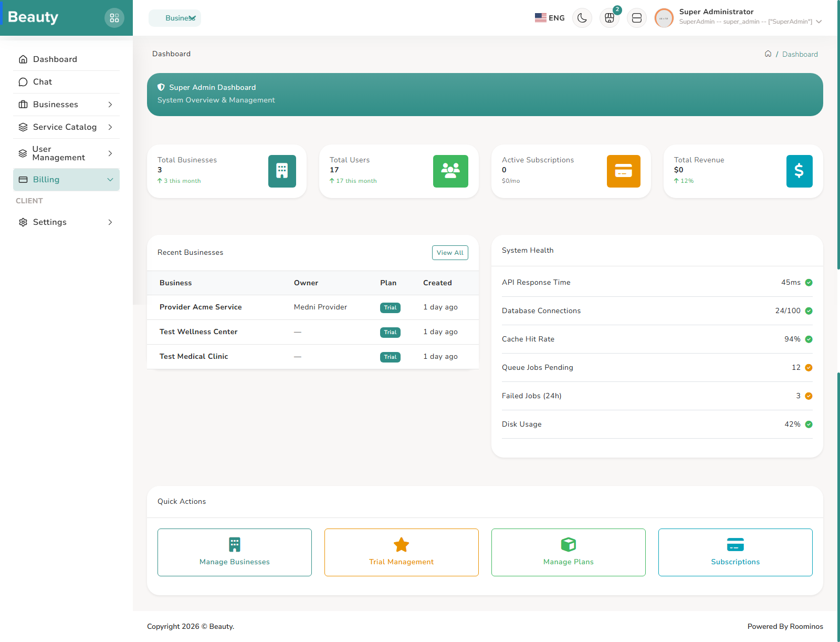Click the Trial badge for Test Wellness Center
Screen dimensions: 840x642
tap(390, 332)
